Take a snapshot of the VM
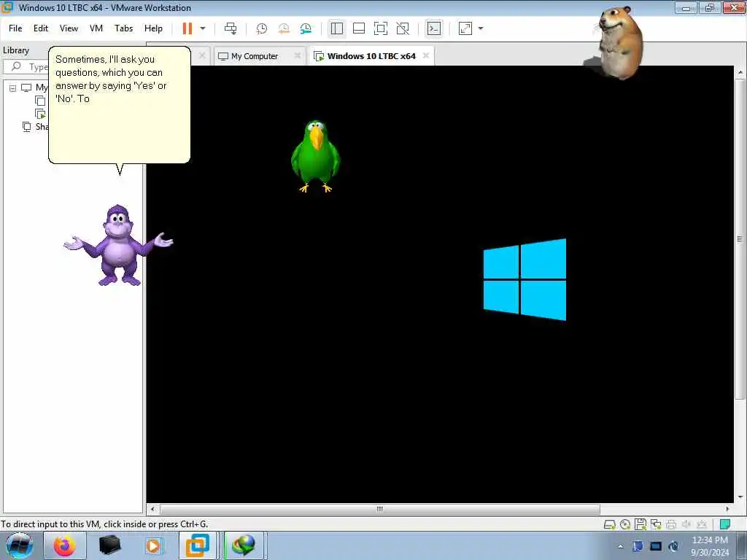 click(262, 28)
